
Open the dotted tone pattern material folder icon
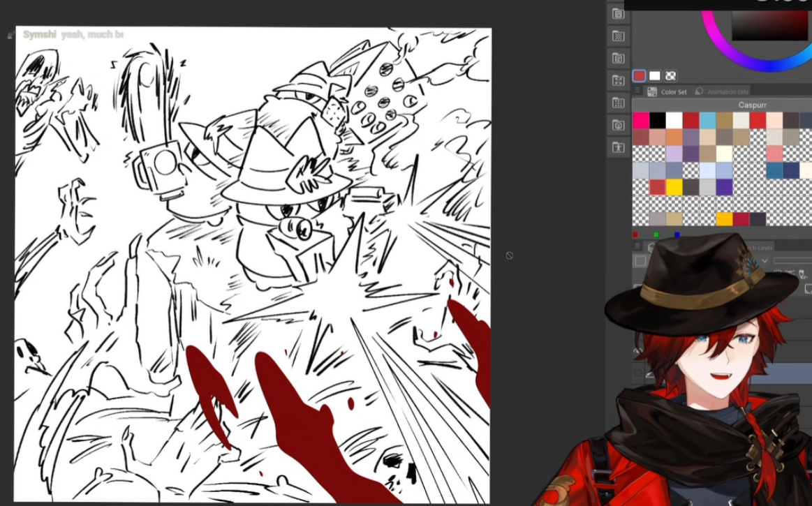(619, 36)
